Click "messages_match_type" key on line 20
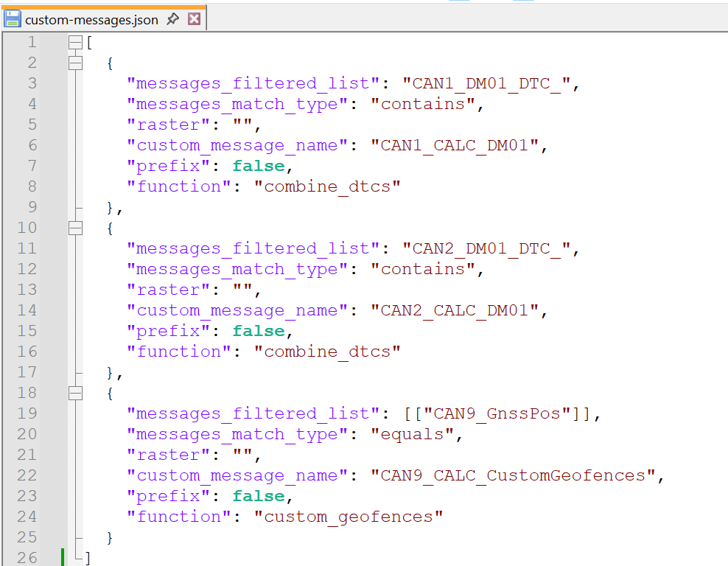728x566 pixels. pyautogui.click(x=237, y=435)
